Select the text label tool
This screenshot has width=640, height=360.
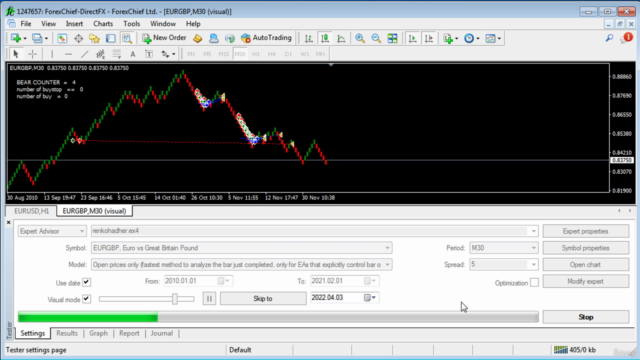pyautogui.click(x=149, y=54)
